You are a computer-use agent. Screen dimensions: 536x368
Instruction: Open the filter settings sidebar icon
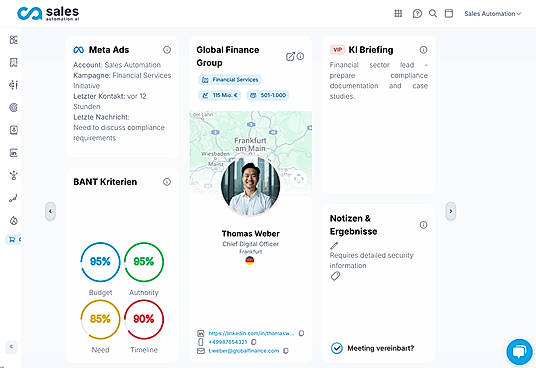(x=13, y=85)
